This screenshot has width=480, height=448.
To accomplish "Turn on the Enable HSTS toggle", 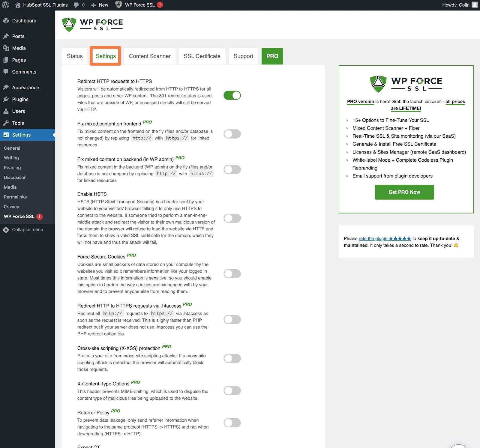I will pos(232,218).
